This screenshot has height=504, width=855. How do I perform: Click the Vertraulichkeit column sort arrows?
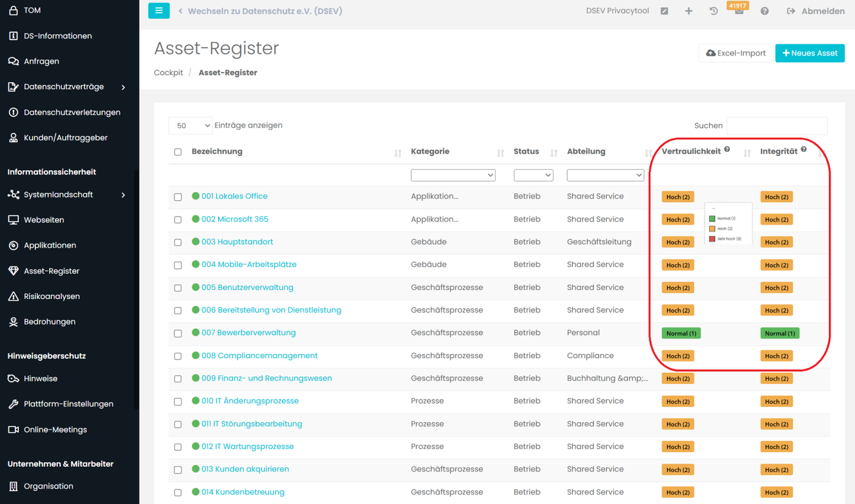tap(747, 153)
